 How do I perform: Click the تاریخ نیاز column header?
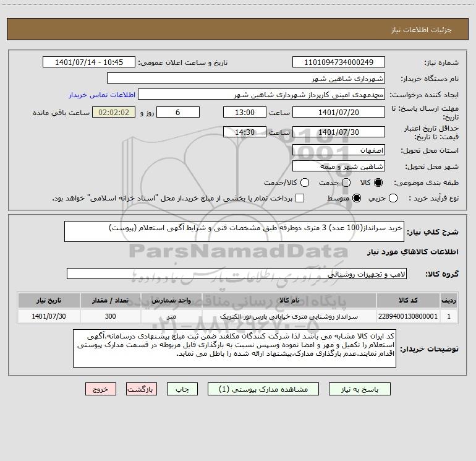pyautogui.click(x=49, y=301)
